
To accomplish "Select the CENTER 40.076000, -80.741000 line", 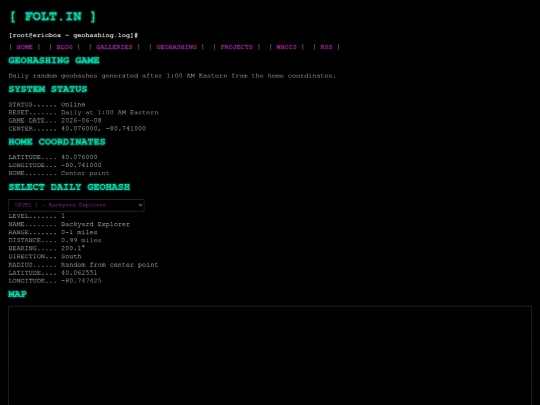I will (x=77, y=129).
